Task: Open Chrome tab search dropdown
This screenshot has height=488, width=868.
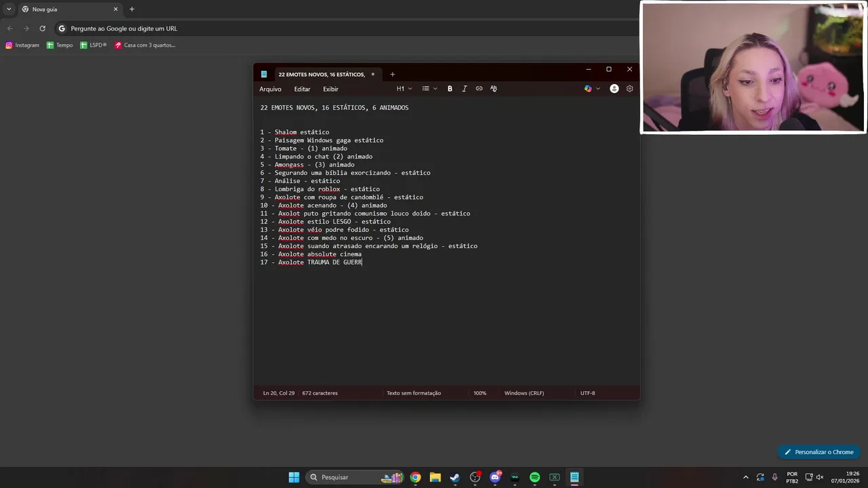Action: point(9,9)
